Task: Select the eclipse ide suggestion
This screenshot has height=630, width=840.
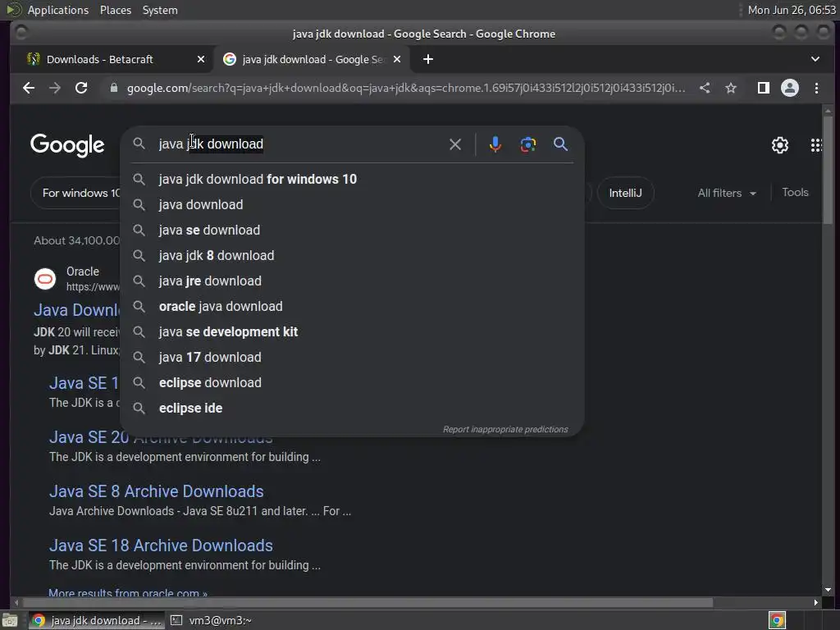Action: [x=352, y=409]
